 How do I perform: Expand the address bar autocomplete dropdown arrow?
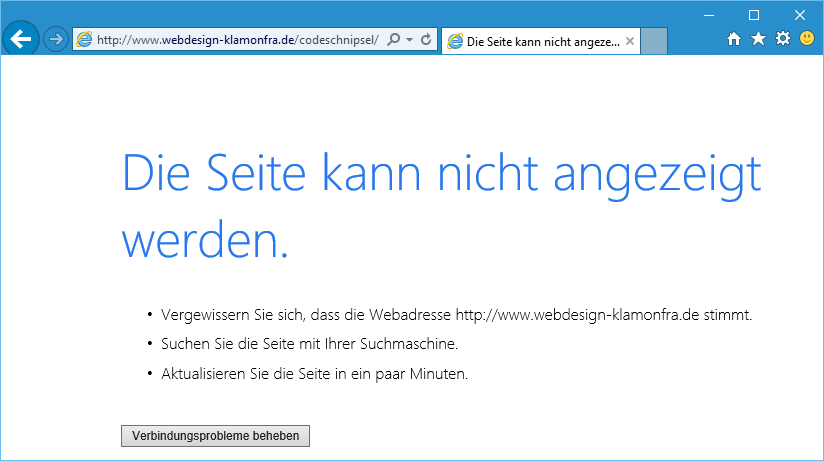tap(409, 40)
